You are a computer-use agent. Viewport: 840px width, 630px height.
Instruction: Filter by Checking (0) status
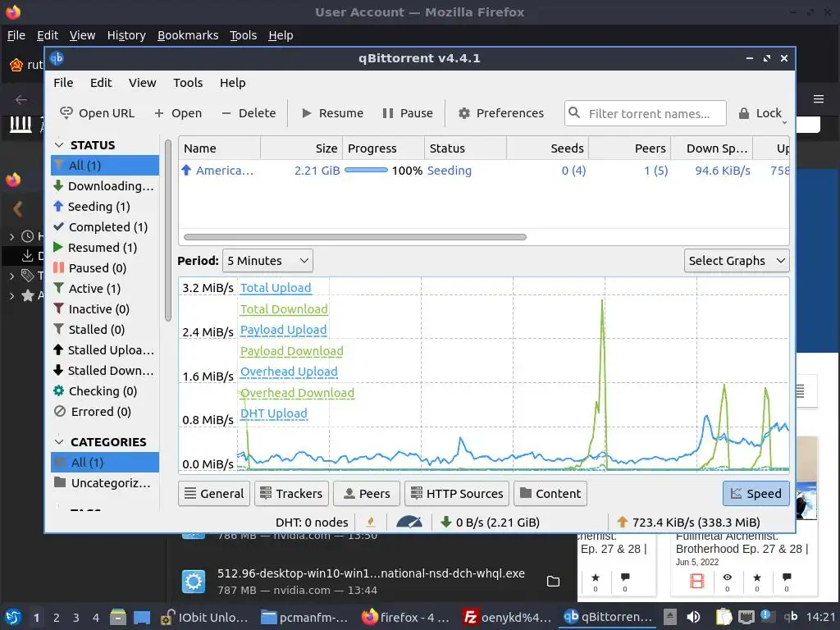105,391
